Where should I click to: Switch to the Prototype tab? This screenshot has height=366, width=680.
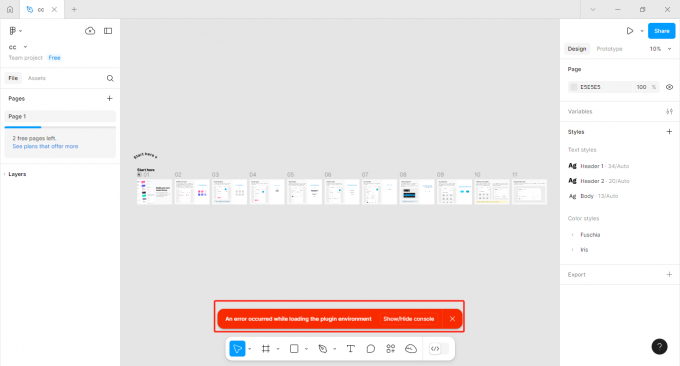click(x=609, y=49)
